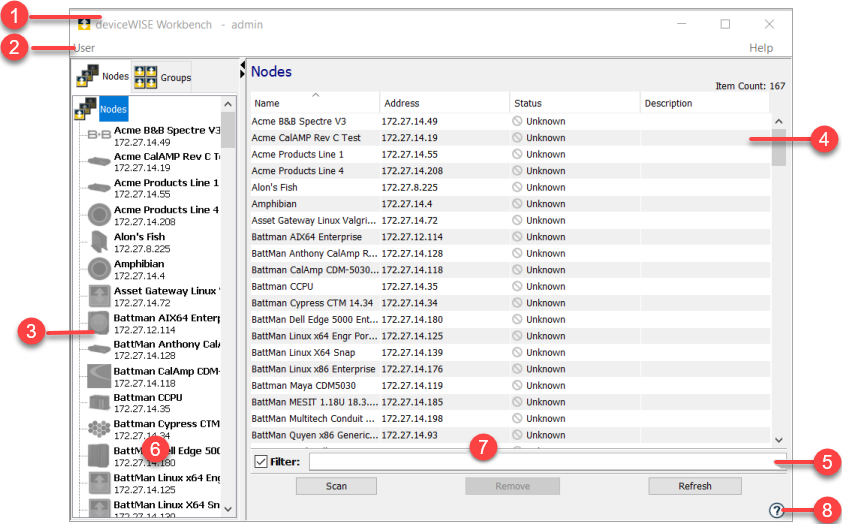Switch to the Groups tab
Viewport: 842px width, 524px height.
click(x=162, y=77)
